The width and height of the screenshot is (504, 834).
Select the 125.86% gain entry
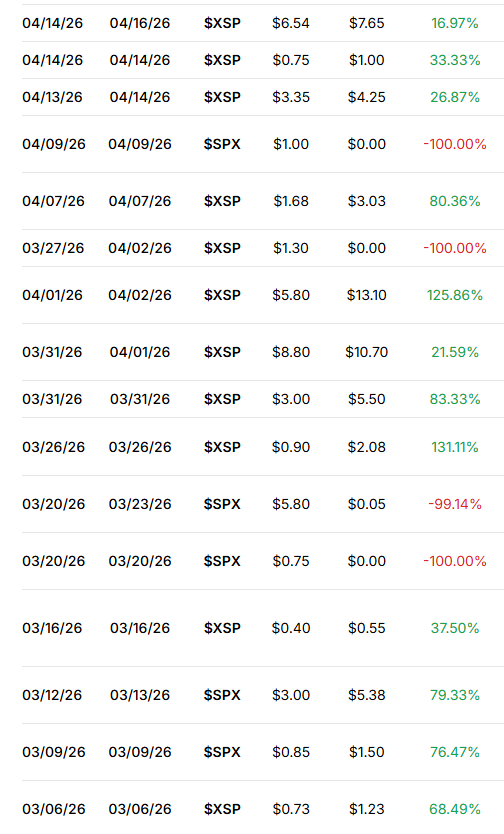click(455, 295)
